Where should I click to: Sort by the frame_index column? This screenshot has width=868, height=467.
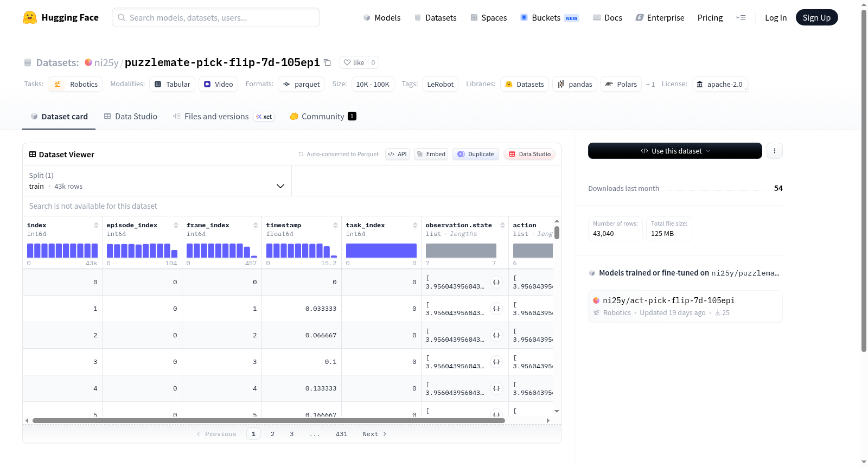pyautogui.click(x=256, y=225)
